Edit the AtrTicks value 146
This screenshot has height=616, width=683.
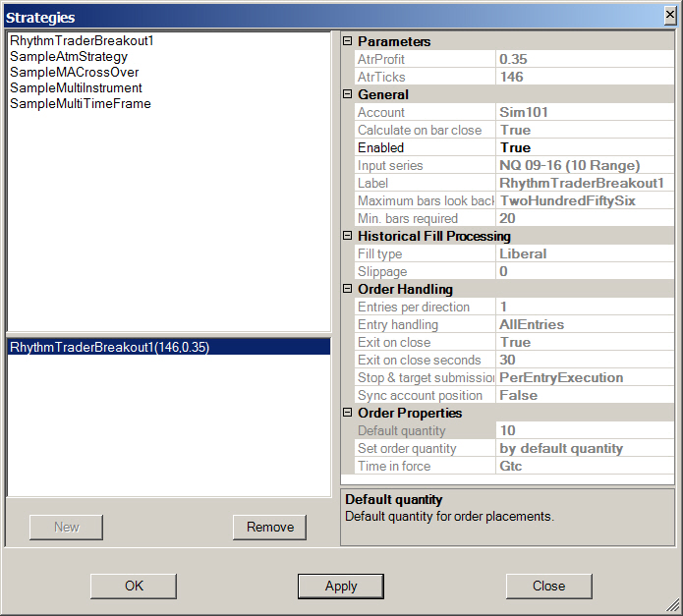(x=585, y=77)
